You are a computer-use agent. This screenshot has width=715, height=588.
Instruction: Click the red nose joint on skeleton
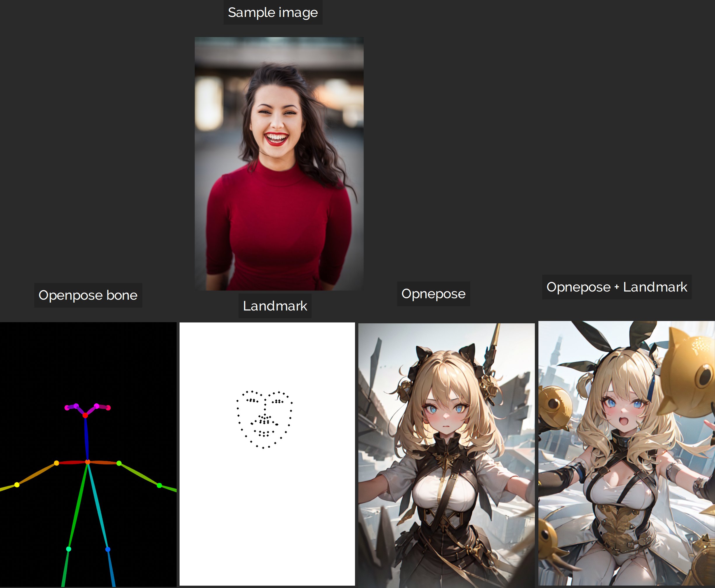tap(85, 415)
